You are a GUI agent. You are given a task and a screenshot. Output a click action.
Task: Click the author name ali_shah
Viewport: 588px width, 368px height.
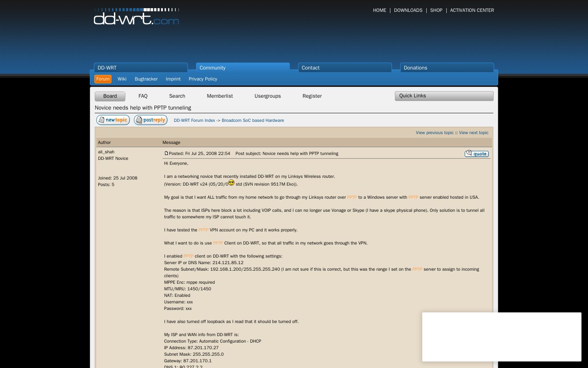pyautogui.click(x=106, y=152)
